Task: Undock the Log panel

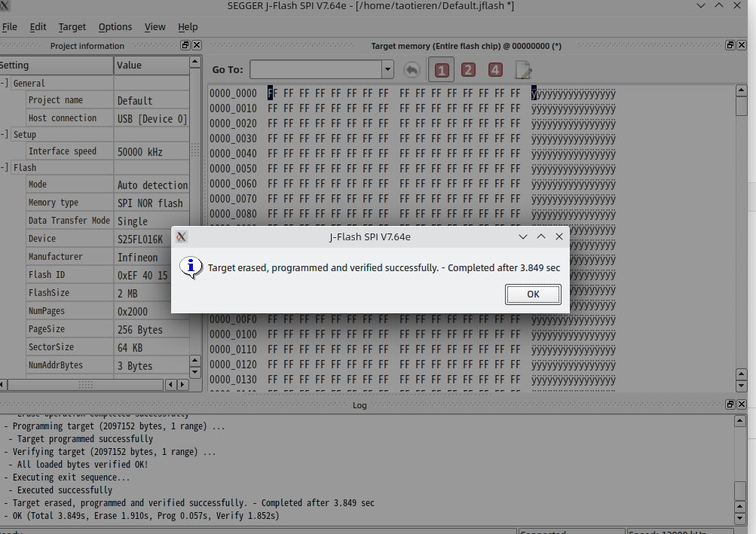Action: tap(730, 404)
